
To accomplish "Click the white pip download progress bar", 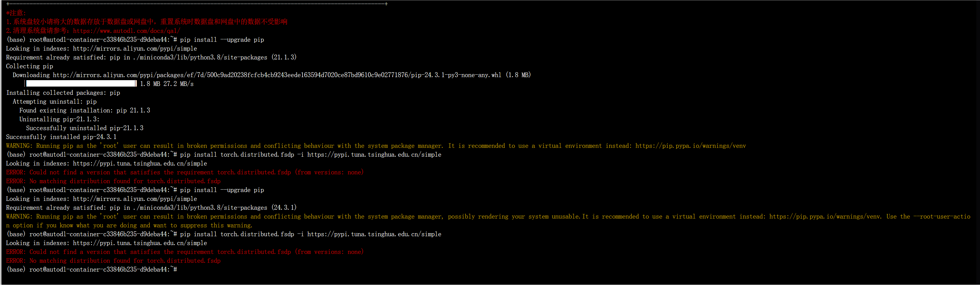I will tap(81, 84).
